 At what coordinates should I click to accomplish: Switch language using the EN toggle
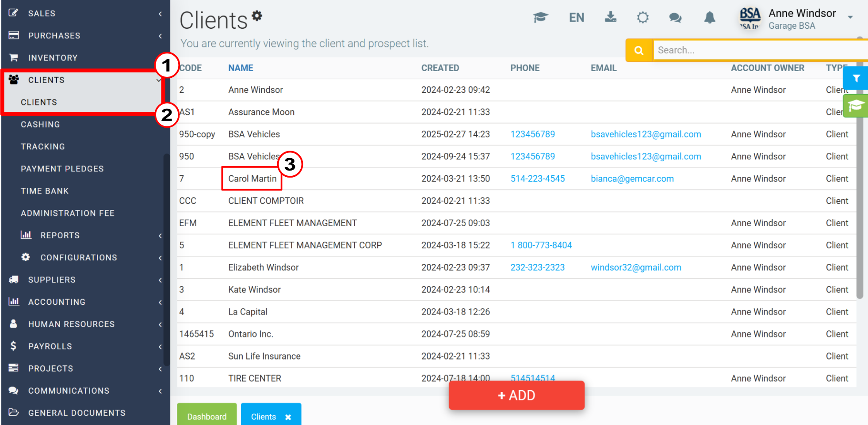click(x=577, y=18)
